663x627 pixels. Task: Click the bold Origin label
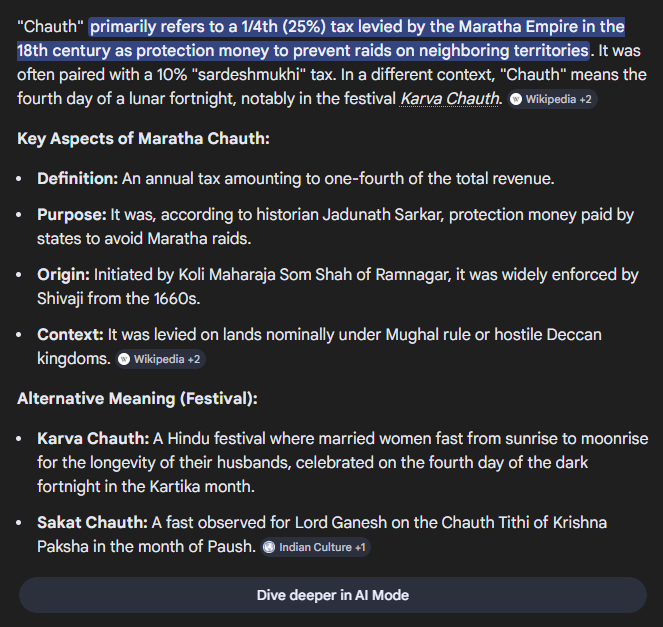(63, 274)
